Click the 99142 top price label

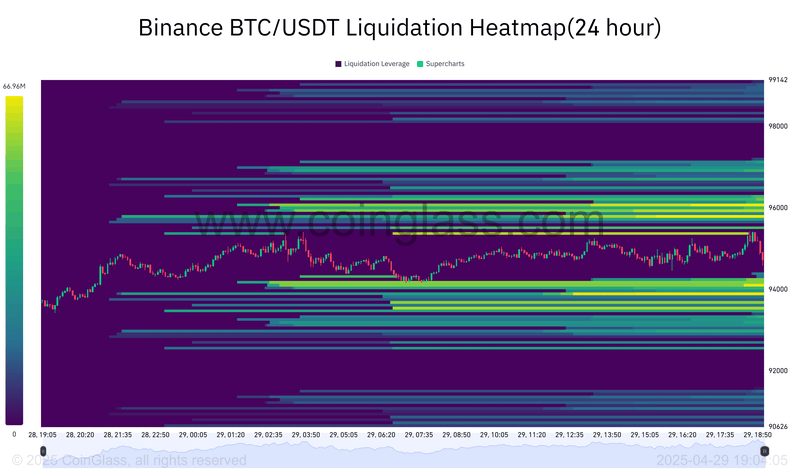(x=778, y=80)
